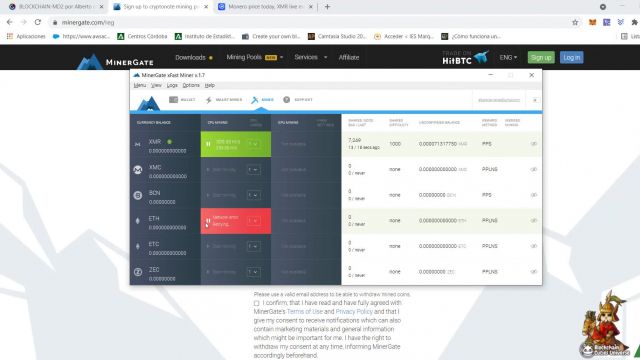Pause ETH mining in red cell

[208, 221]
